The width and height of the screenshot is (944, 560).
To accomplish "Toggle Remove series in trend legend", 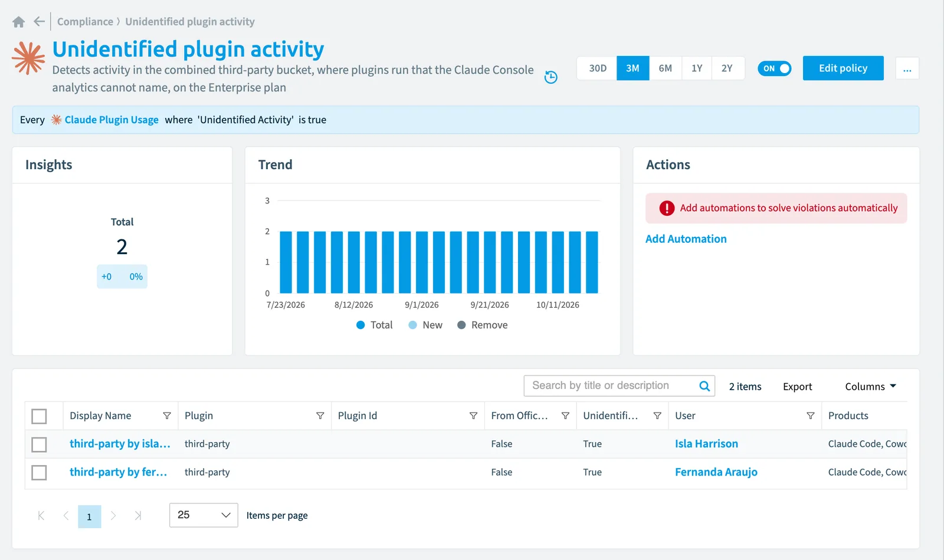I will click(x=483, y=325).
